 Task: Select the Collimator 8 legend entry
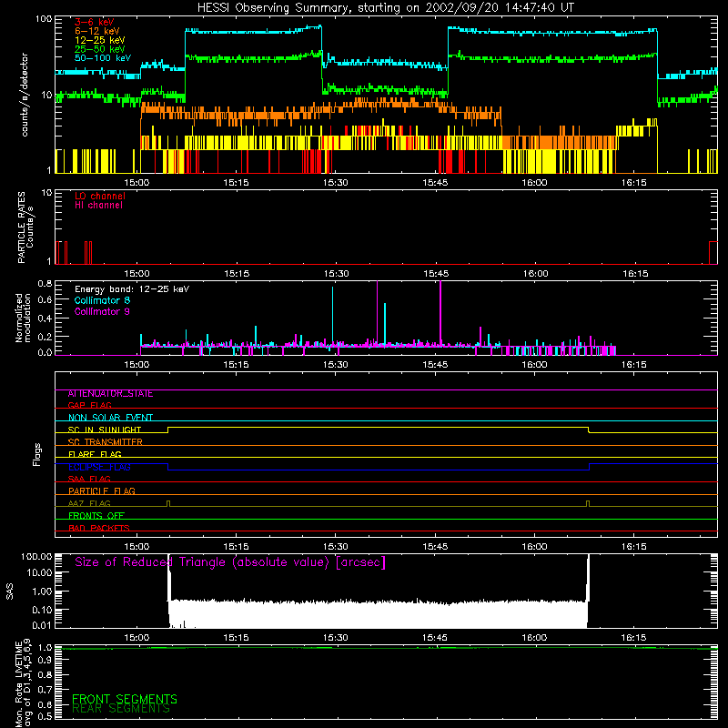click(102, 300)
